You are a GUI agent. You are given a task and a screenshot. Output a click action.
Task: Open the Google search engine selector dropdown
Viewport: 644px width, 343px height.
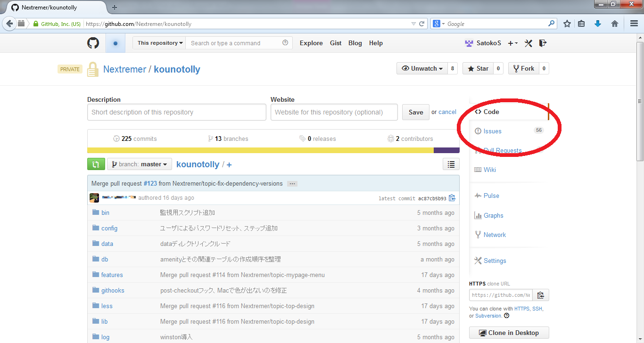click(x=439, y=24)
